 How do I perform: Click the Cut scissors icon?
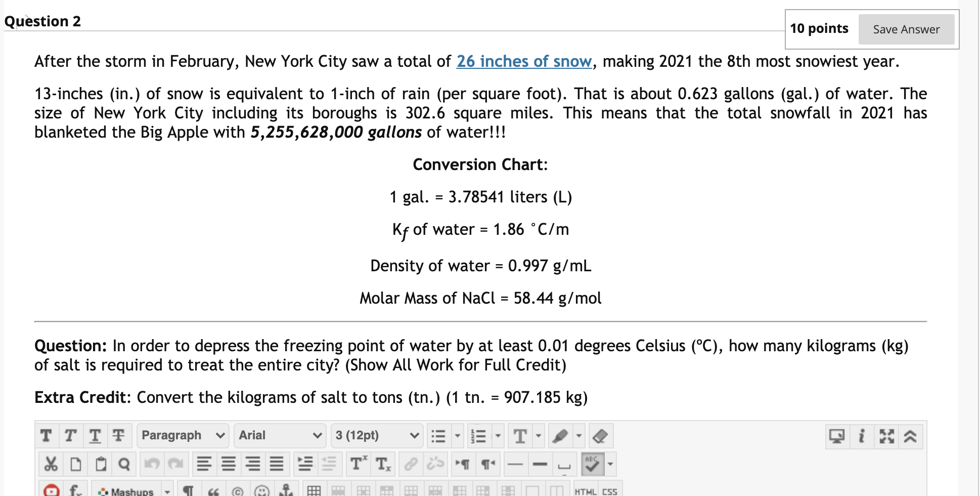pyautogui.click(x=51, y=464)
